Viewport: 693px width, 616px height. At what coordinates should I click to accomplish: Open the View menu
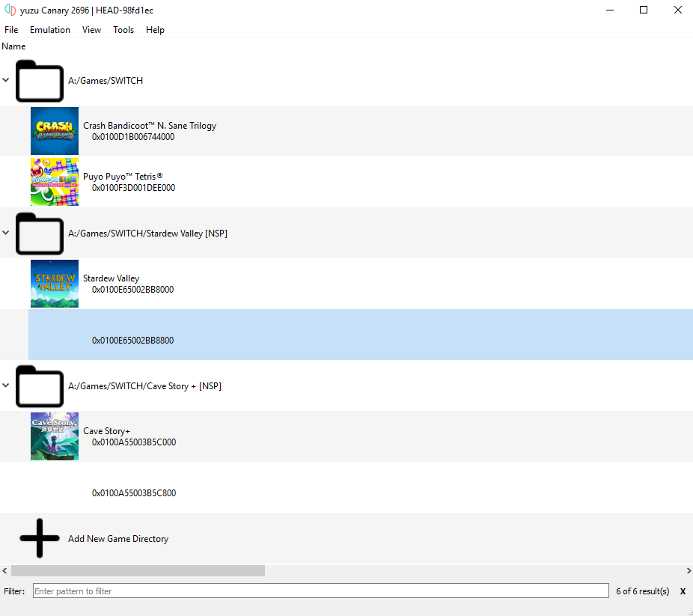click(x=91, y=30)
